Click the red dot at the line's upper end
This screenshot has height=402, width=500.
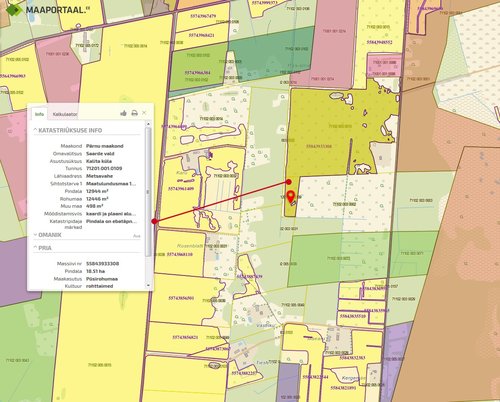click(289, 182)
